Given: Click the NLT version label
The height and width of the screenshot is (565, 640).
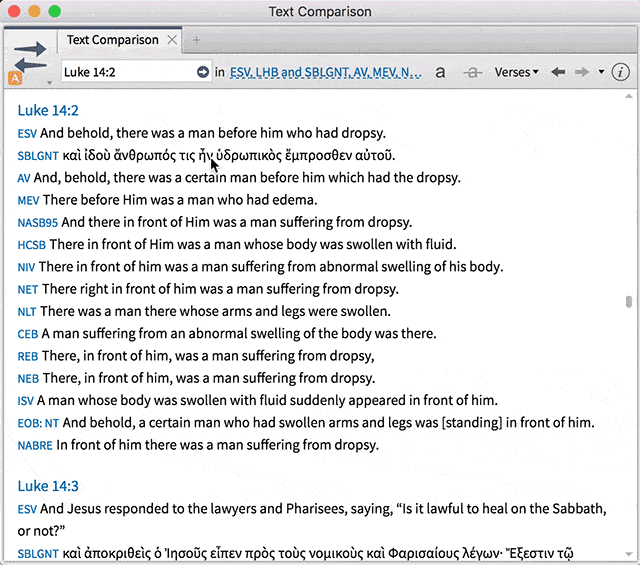Looking at the screenshot, I should (x=27, y=312).
